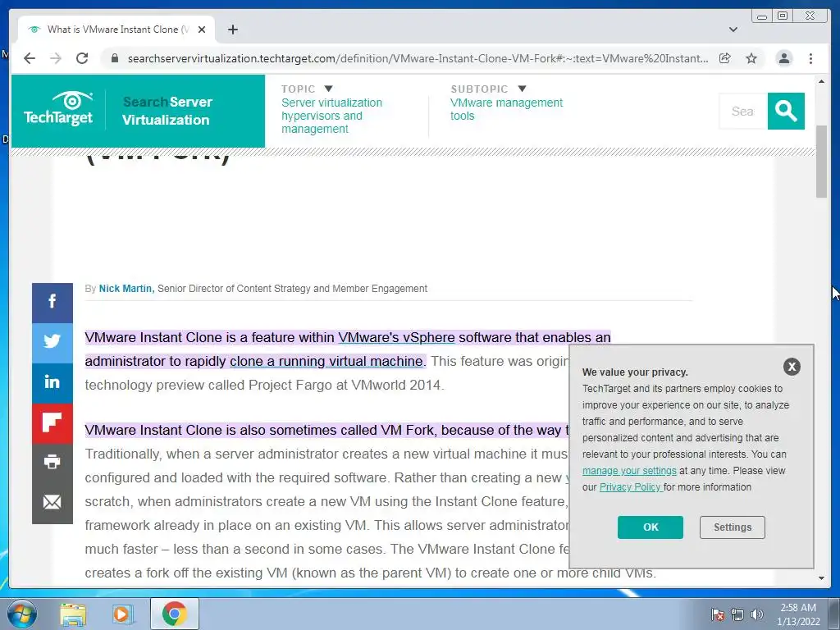Screen dimensions: 840x630
Task: Expand the SUBTOPIC dropdown arrow
Action: click(522, 89)
